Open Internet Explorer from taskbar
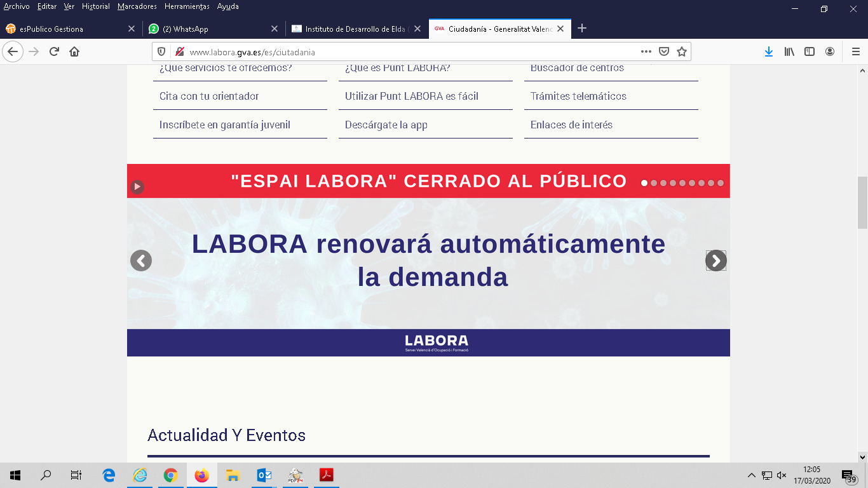 (x=140, y=475)
